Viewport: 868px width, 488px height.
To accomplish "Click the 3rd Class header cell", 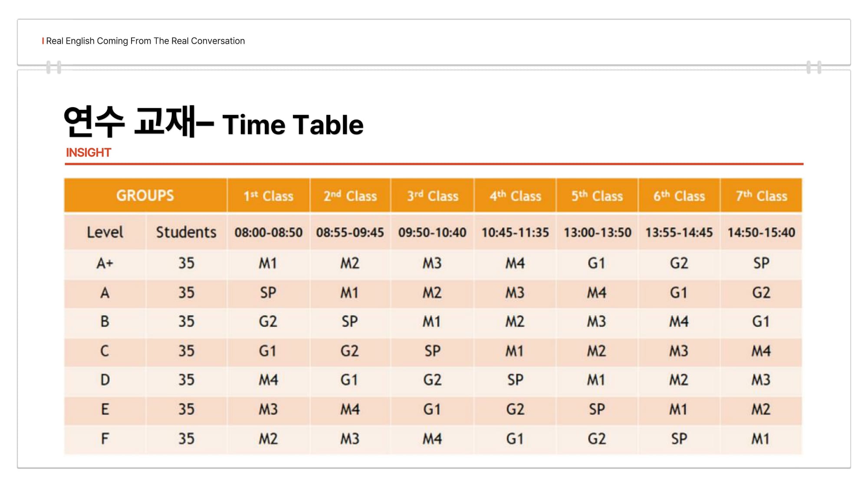I will [432, 196].
